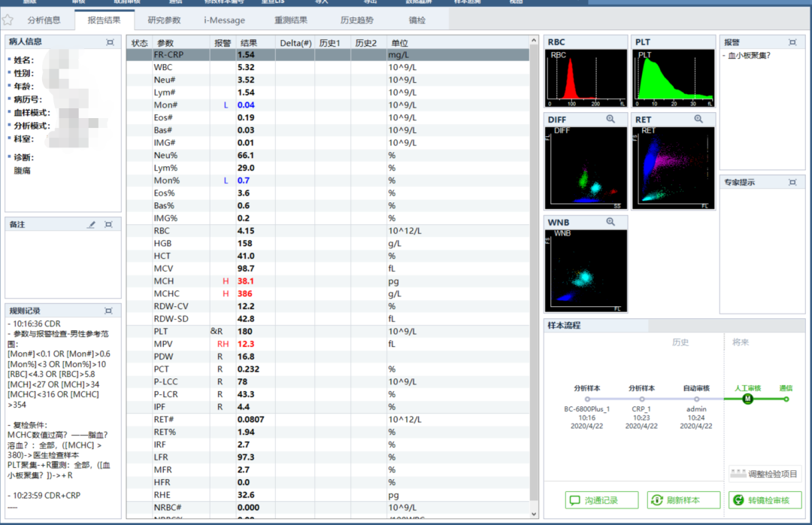The width and height of the screenshot is (812, 525).
Task: Click the 转镜检审核 button
Action: click(x=765, y=500)
